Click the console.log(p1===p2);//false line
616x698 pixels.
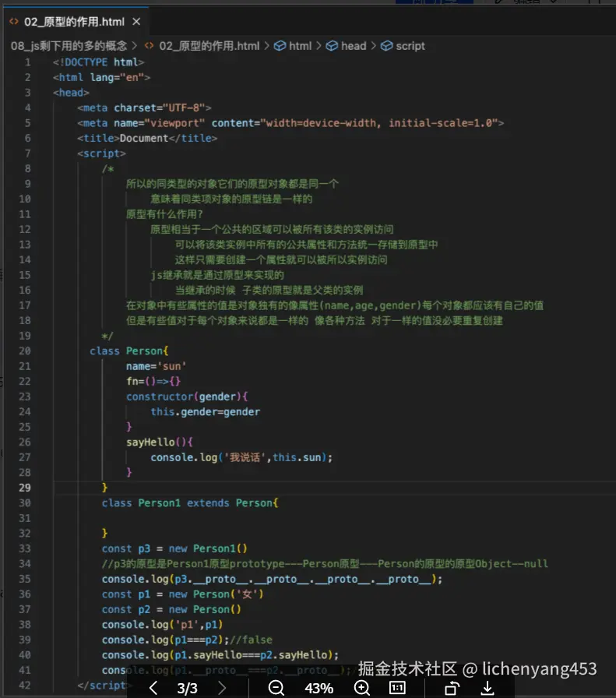[x=187, y=640]
